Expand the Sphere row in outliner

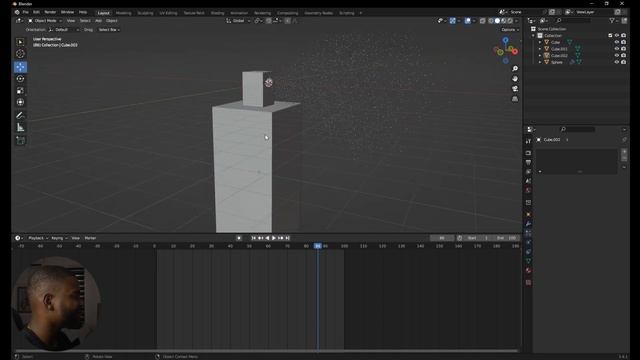click(x=540, y=62)
